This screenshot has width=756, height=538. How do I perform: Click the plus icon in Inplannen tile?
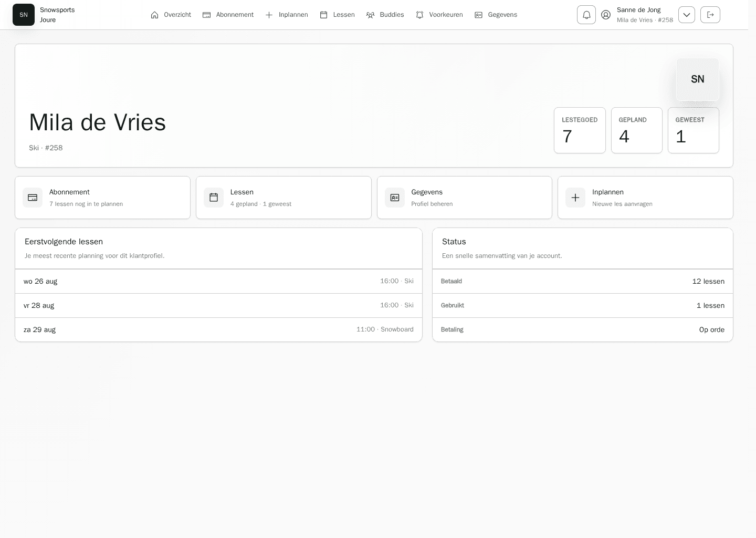[575, 198]
